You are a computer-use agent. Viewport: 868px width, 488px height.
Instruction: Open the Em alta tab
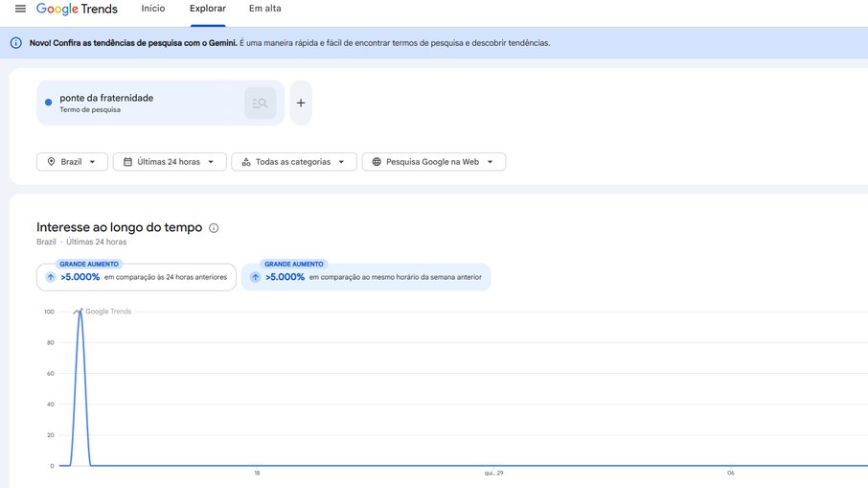[x=265, y=9]
